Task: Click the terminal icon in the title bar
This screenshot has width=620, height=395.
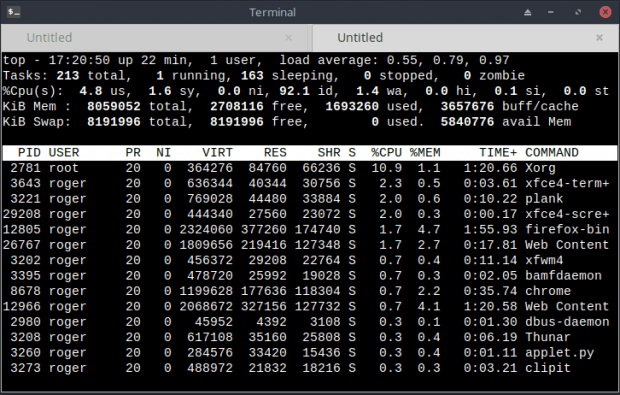Action: [x=14, y=12]
